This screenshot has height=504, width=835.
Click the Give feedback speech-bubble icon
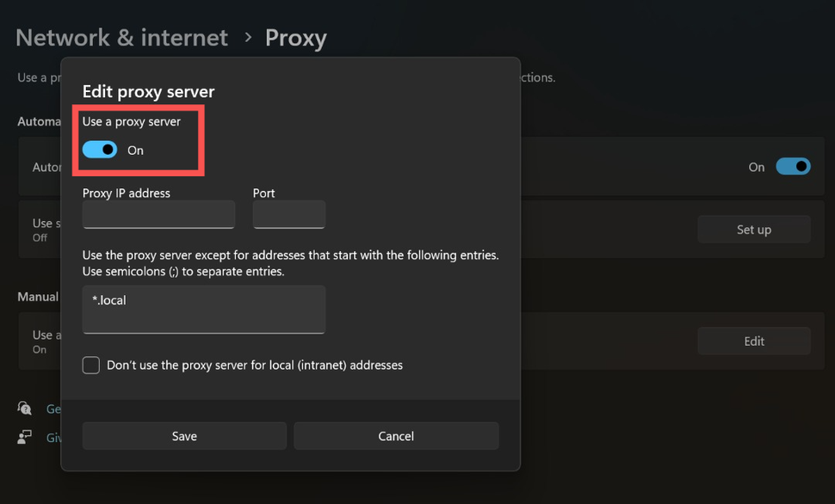coord(24,437)
